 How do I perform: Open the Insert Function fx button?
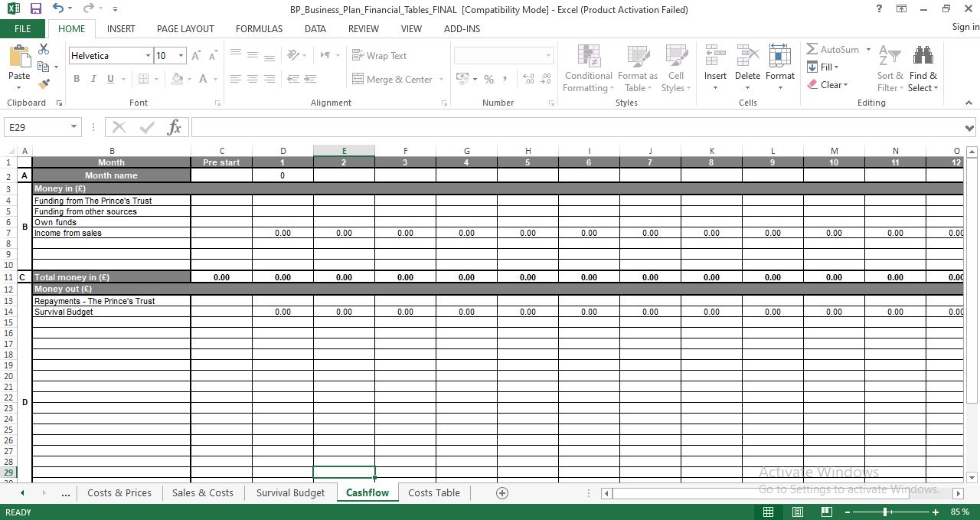(174, 127)
